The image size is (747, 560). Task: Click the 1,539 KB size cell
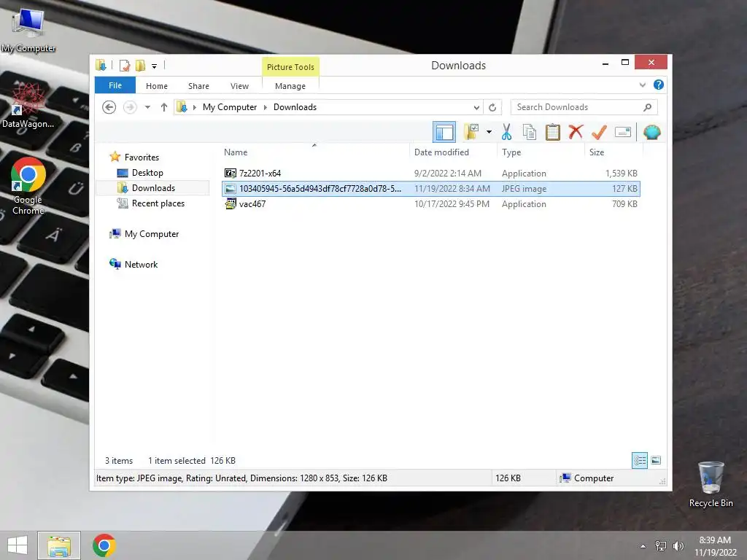(622, 174)
